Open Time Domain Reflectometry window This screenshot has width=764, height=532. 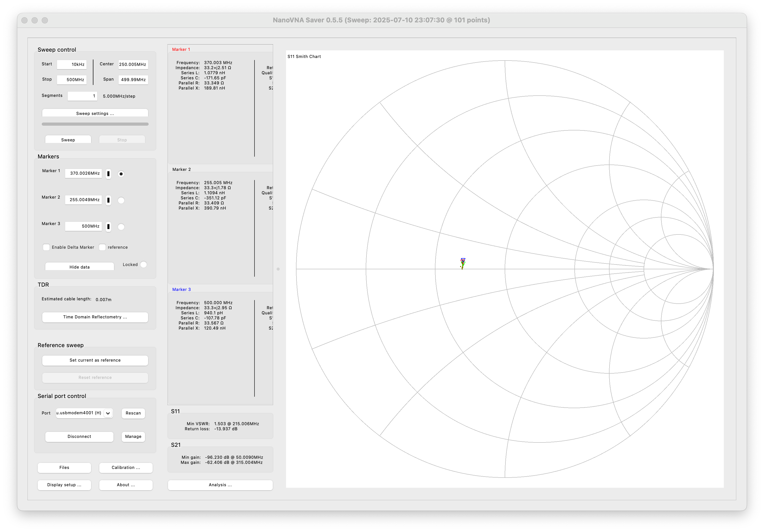[95, 317]
